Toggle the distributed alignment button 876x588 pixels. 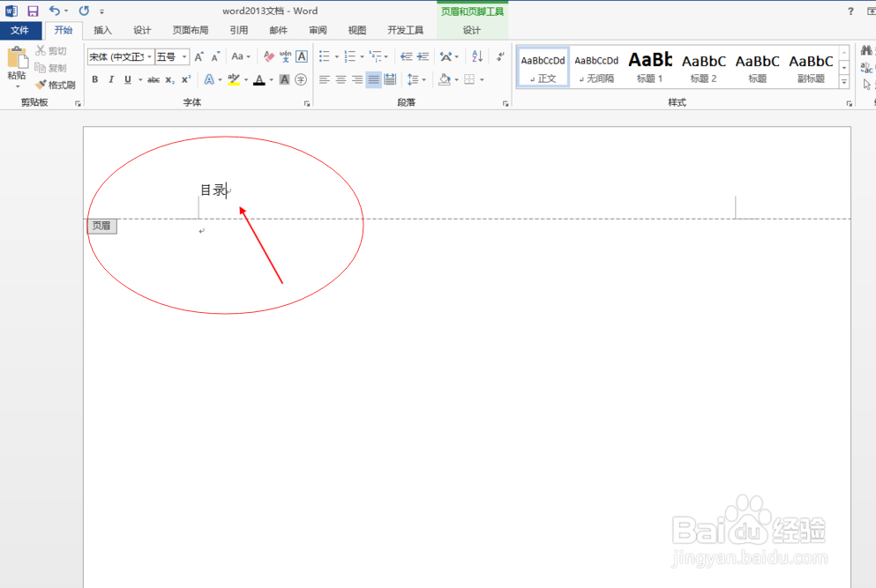pos(390,80)
